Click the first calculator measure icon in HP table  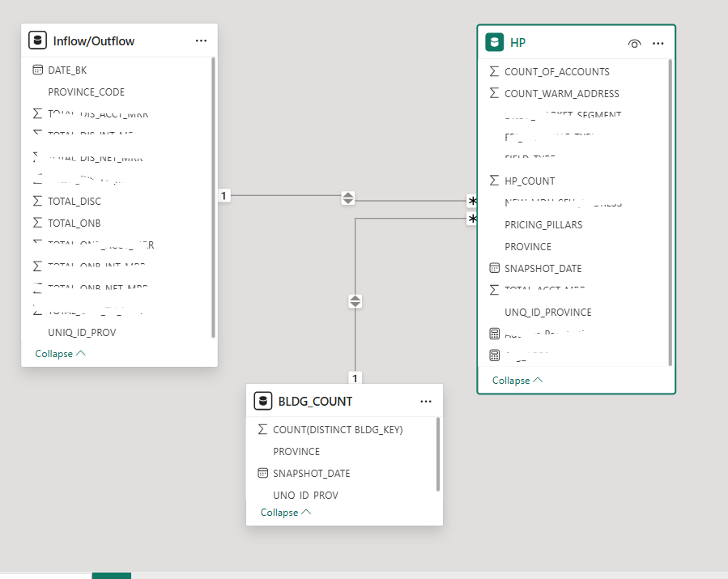(495, 334)
